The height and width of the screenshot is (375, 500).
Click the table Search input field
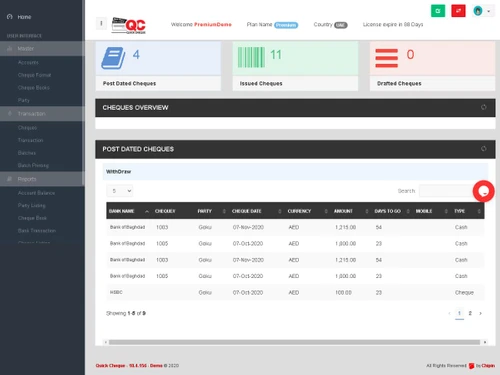[x=447, y=191]
